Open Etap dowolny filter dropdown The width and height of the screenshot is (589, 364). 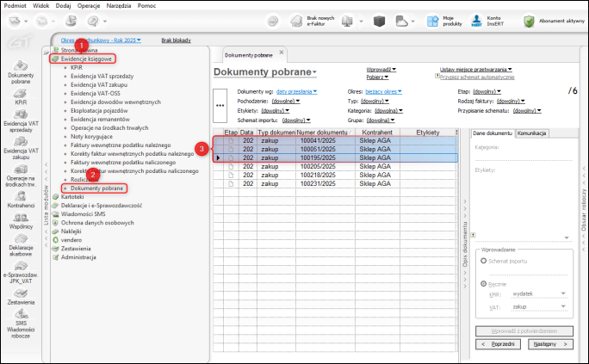[487, 91]
